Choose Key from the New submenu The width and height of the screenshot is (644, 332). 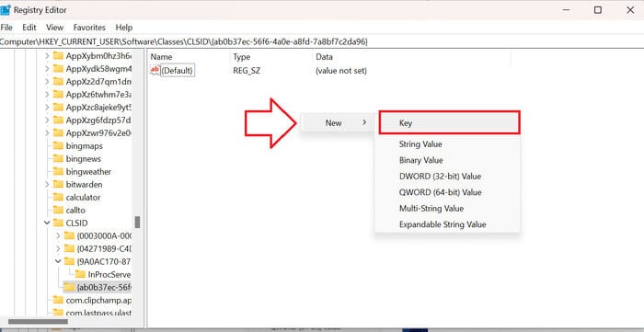click(x=449, y=122)
